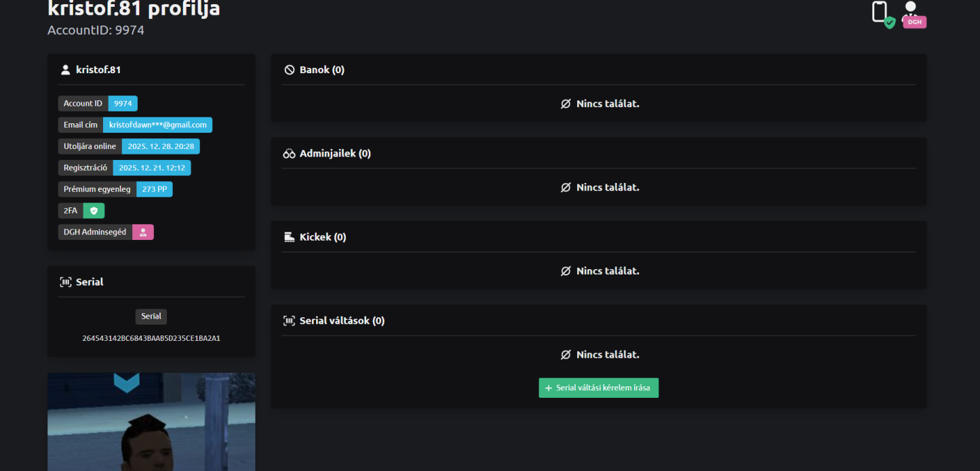
Task: Click the green 2FA shield icon
Action: click(94, 211)
